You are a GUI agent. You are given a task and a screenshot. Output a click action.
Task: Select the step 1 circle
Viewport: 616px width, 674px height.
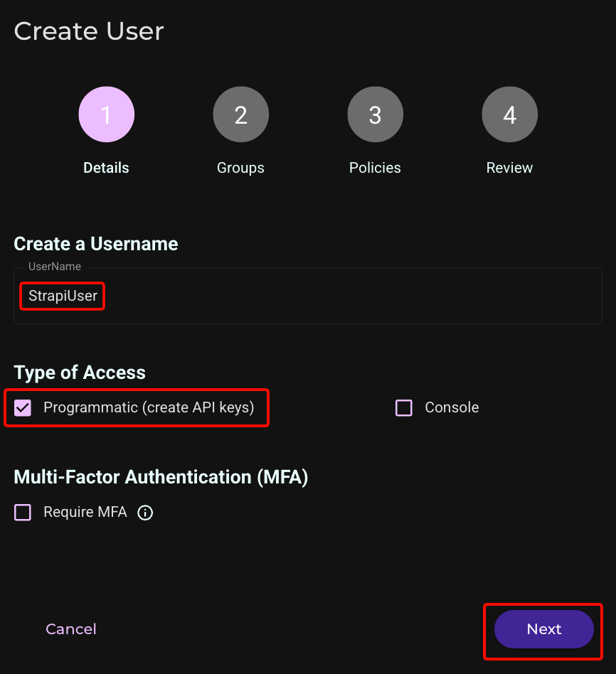click(x=106, y=114)
